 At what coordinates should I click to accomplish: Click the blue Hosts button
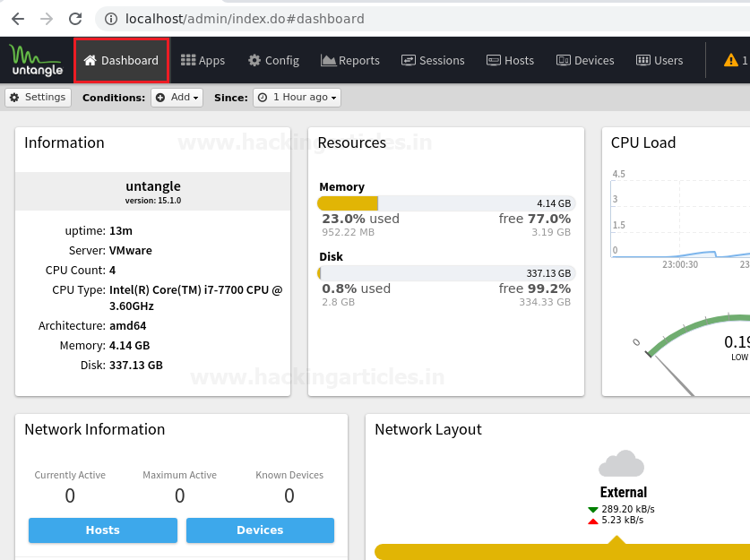103,530
